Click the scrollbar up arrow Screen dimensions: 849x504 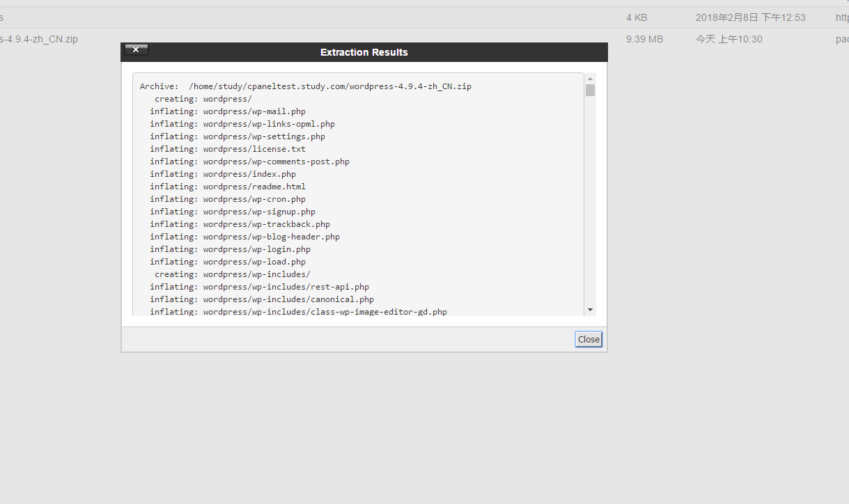coord(590,79)
